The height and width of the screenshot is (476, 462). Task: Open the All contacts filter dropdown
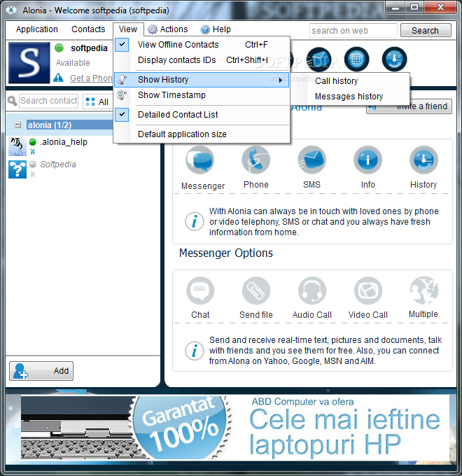[x=97, y=101]
